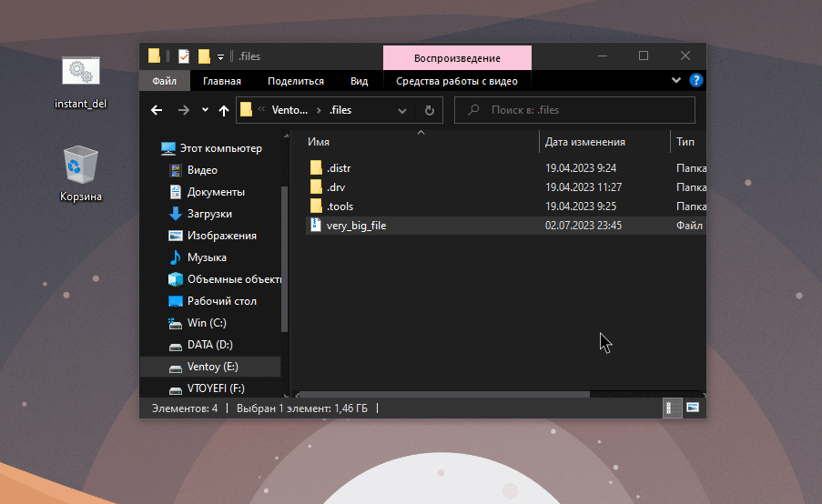This screenshot has height=504, width=822.
Task: Open the Файл menu
Action: pos(164,81)
